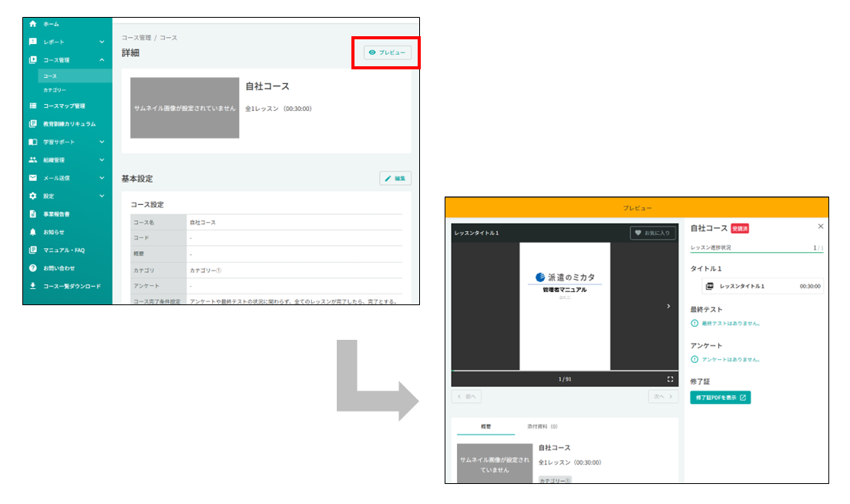Switch to the 添付資料 (0) tab
The image size is (850, 504).
tap(542, 426)
